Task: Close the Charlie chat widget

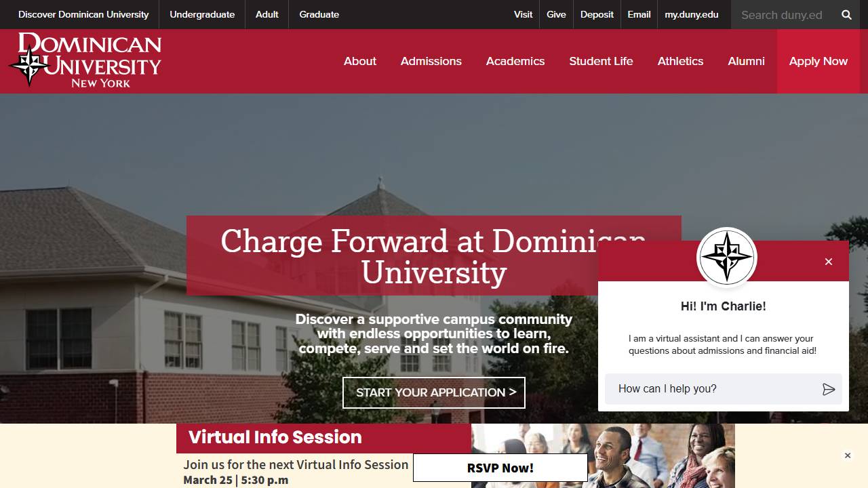Action: click(x=828, y=262)
